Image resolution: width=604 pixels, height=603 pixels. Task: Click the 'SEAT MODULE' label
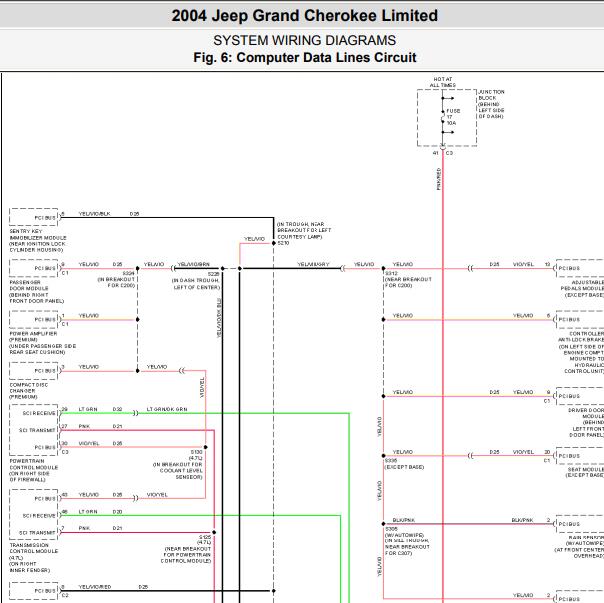[x=585, y=472]
